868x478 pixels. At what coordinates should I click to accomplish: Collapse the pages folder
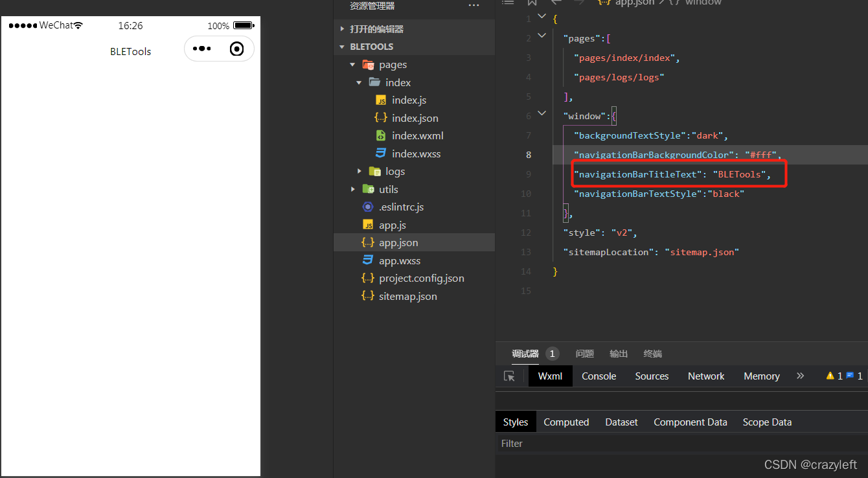pos(353,65)
